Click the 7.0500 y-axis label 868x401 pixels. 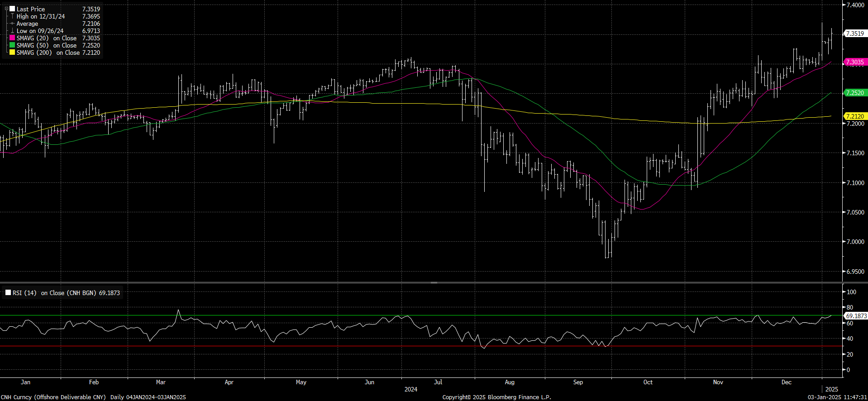(x=855, y=212)
